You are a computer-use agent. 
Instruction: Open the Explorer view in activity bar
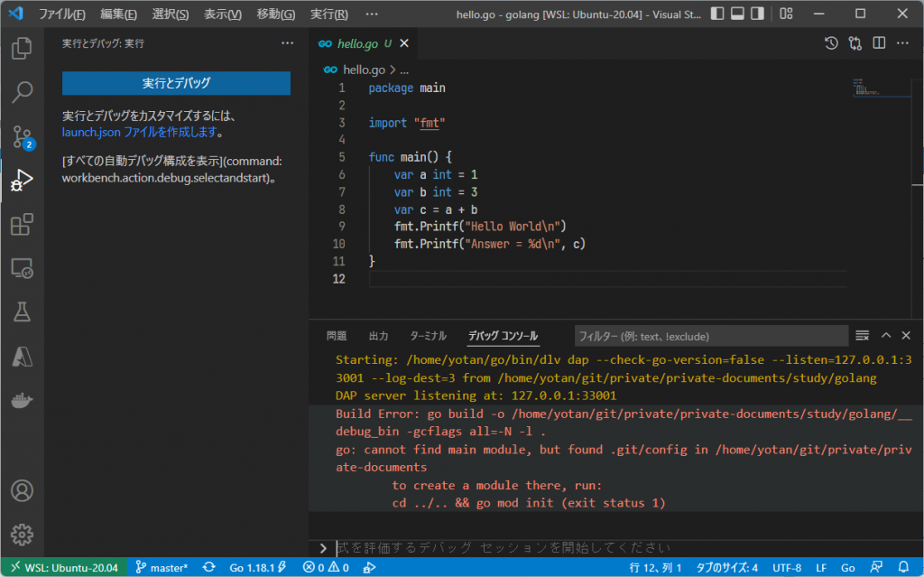(x=22, y=49)
